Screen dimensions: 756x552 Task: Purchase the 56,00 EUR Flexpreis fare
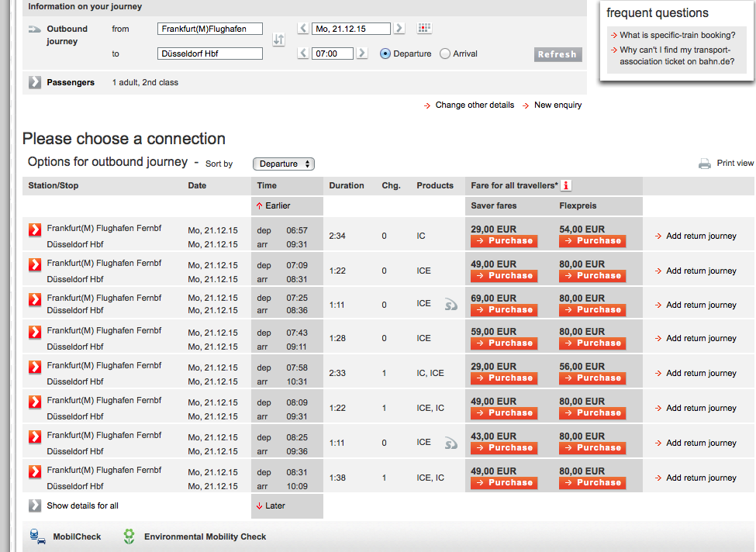[592, 378]
